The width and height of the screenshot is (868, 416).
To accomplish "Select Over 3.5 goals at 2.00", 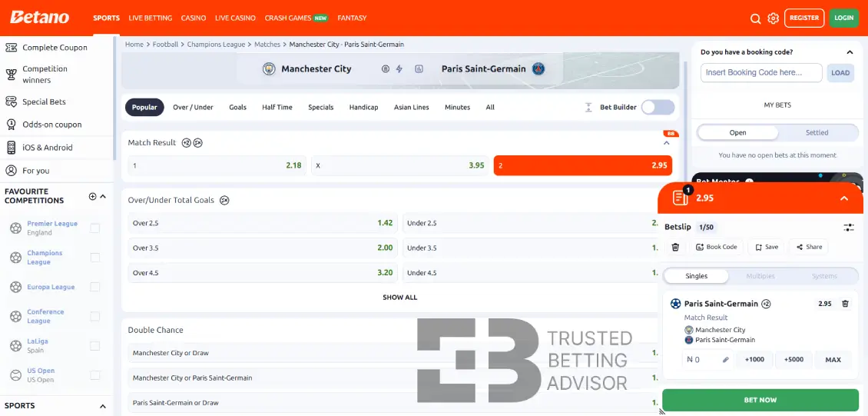I will coord(263,248).
